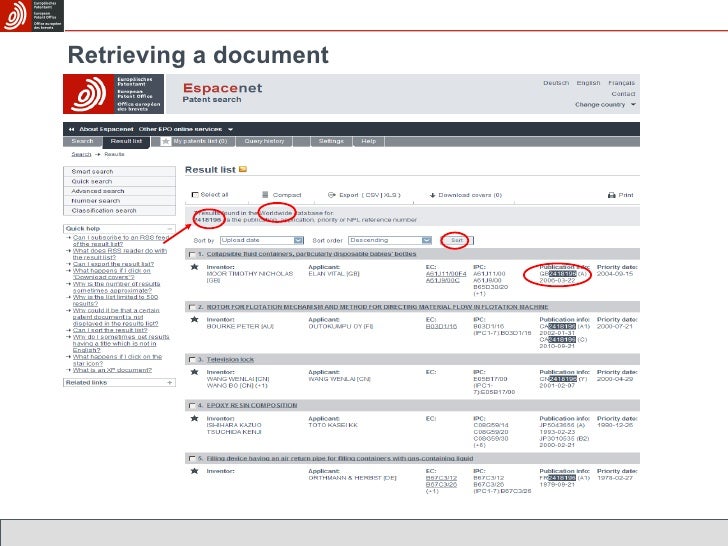The height and width of the screenshot is (546, 728).
Task: Click the Download covers arrow icon
Action: pos(432,195)
